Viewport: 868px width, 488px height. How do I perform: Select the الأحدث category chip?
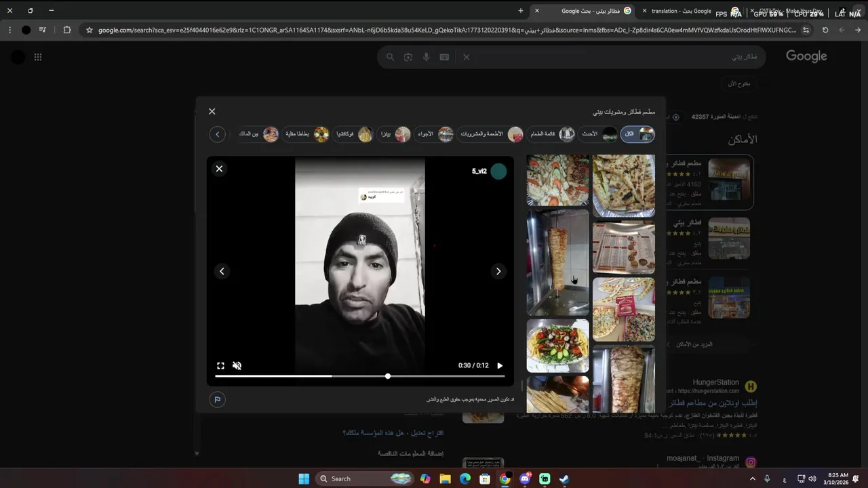point(599,134)
